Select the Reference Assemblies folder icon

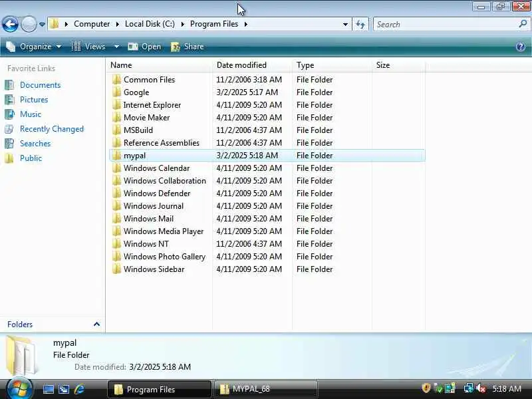point(116,143)
